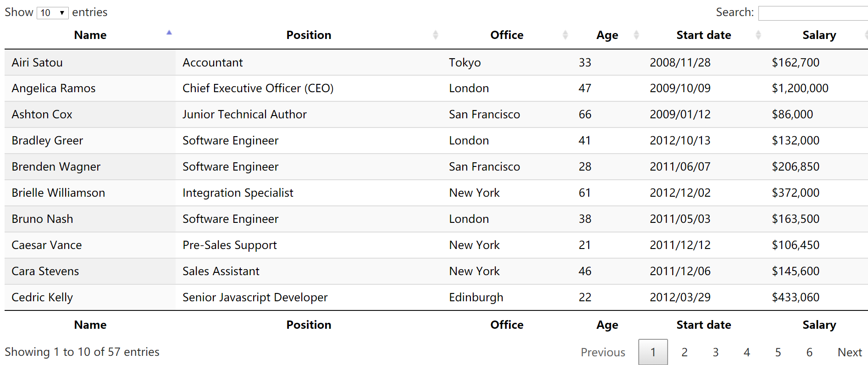The image size is (868, 365).
Task: Select current page 1 button
Action: coord(653,352)
